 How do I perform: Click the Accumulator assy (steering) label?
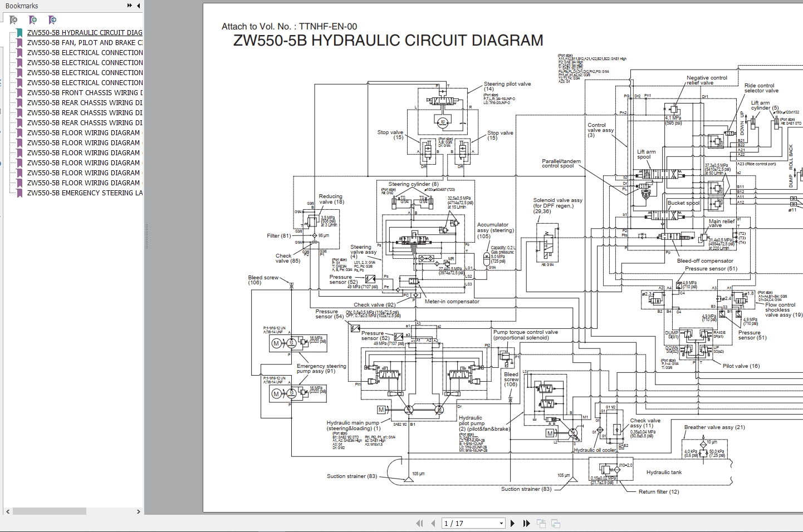point(495,230)
